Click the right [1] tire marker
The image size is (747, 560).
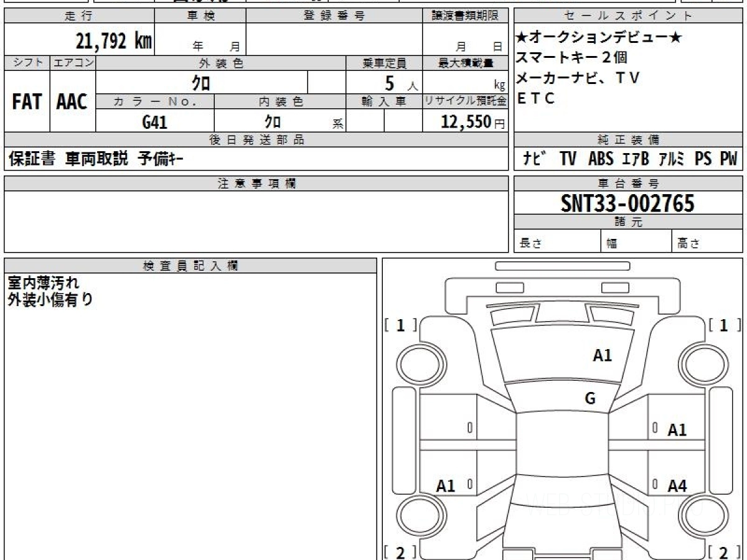click(x=725, y=325)
